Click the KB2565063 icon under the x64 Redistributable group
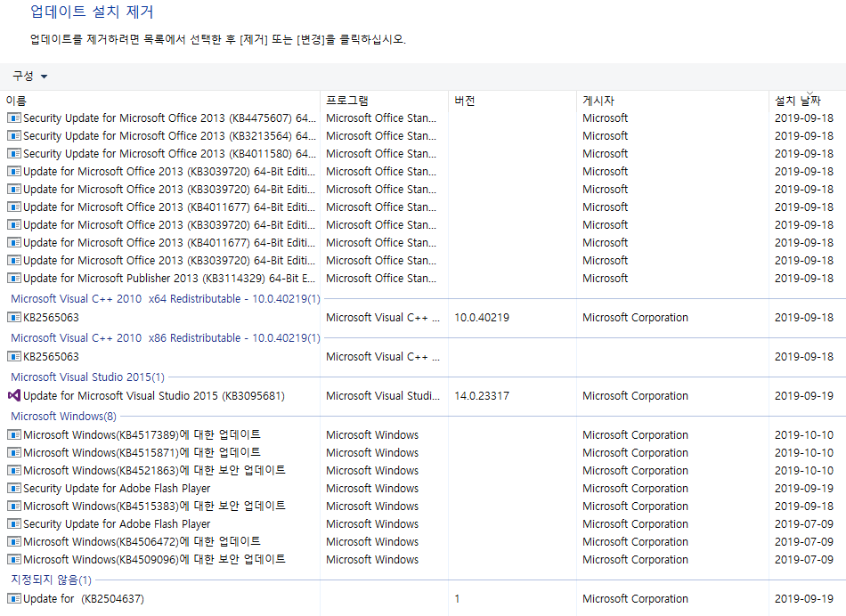The height and width of the screenshot is (616, 846). (x=14, y=317)
